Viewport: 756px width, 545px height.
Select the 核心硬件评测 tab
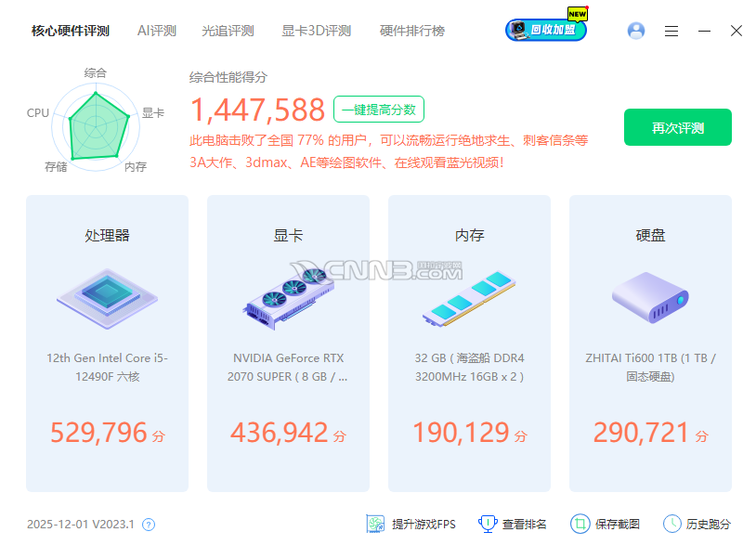tap(69, 30)
